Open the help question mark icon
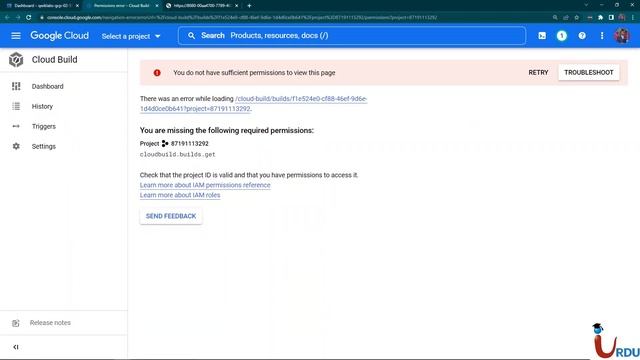 pos(582,36)
